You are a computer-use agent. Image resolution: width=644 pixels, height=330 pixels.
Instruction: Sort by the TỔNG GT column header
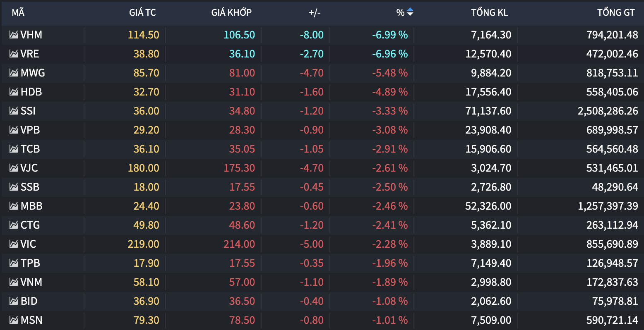click(616, 12)
